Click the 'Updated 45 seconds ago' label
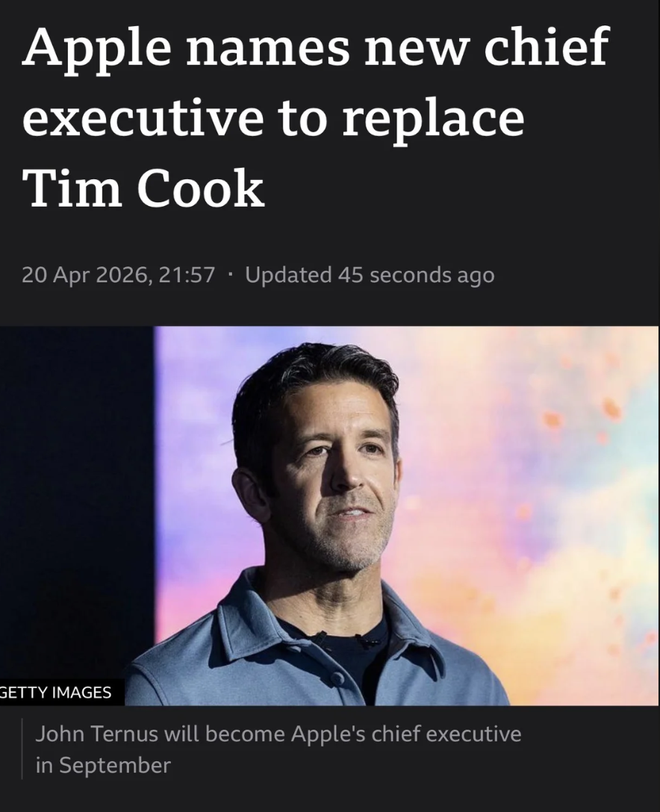This screenshot has height=812, width=660. pos(370,275)
